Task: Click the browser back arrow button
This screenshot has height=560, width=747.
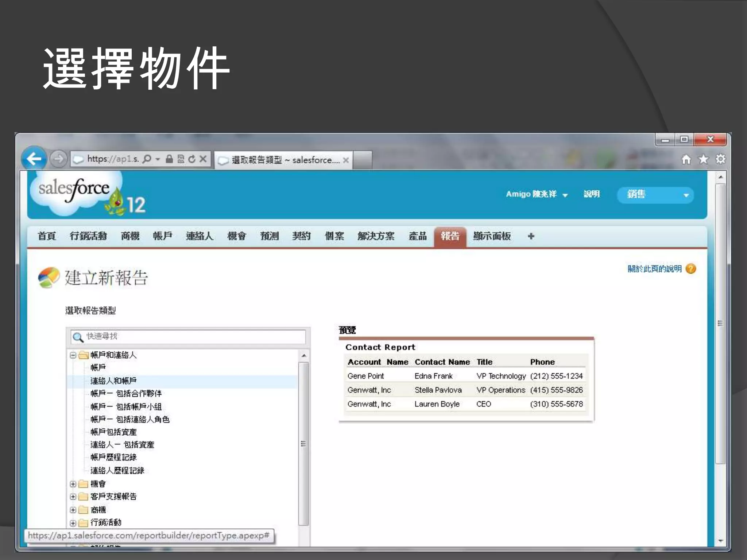Action: (x=34, y=159)
